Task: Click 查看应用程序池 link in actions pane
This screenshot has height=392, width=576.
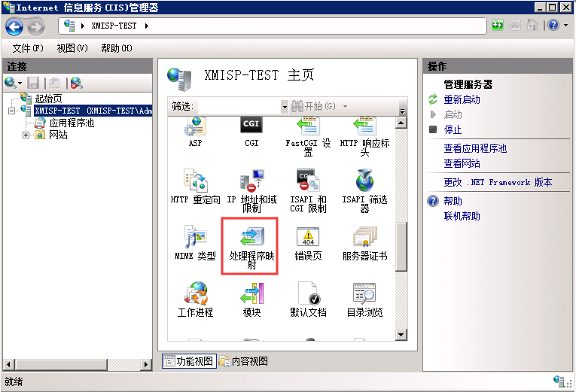Action: pyautogui.click(x=475, y=148)
